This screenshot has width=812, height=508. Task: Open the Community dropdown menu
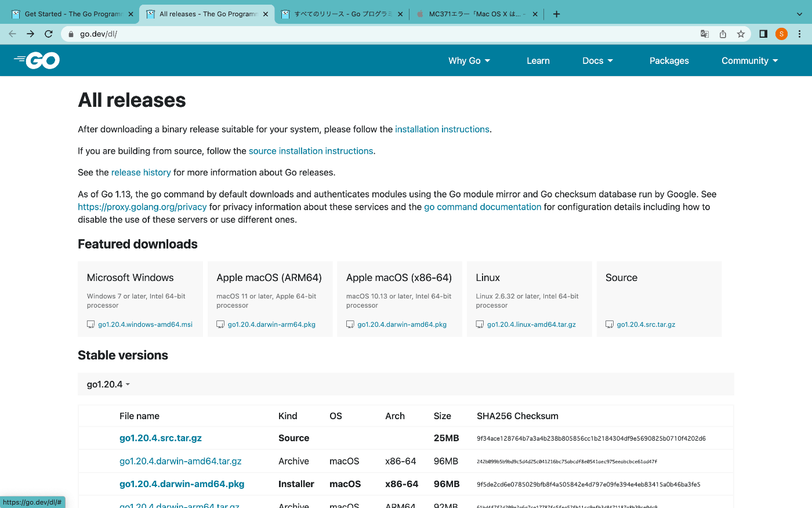[749, 60]
